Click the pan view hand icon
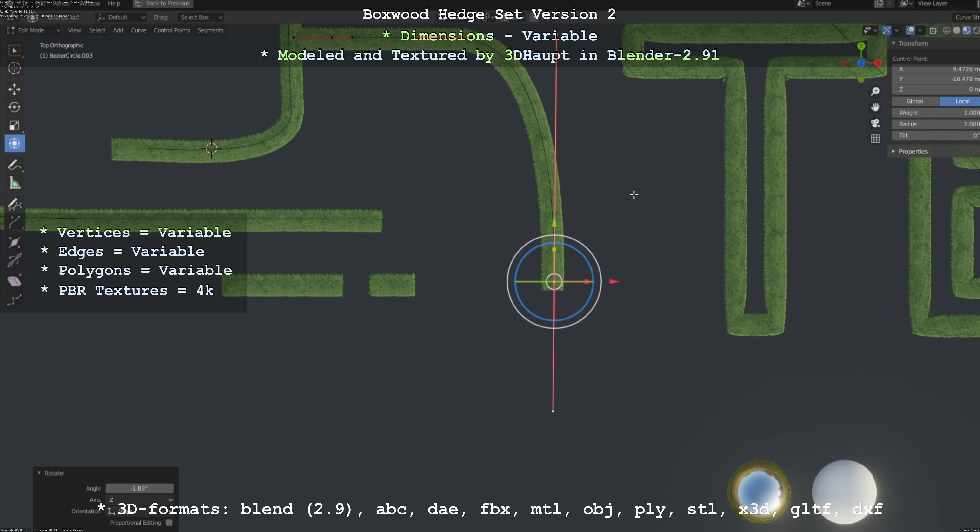The image size is (980, 532). [875, 107]
